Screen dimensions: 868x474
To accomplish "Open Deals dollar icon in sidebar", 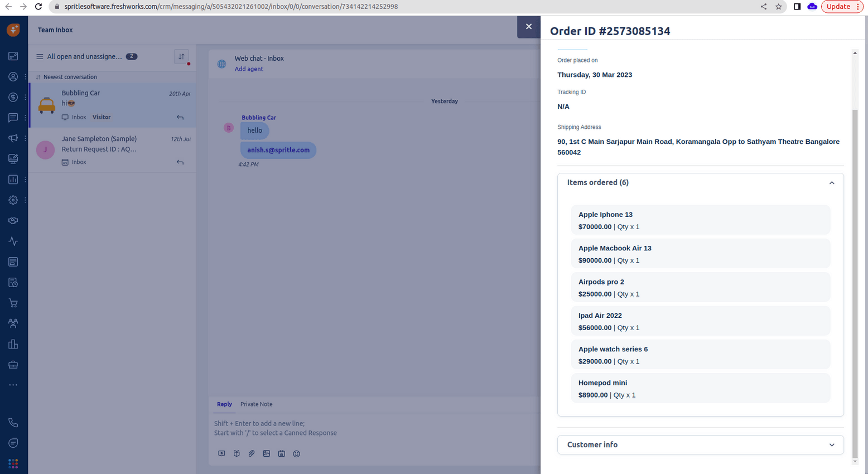I will click(13, 97).
